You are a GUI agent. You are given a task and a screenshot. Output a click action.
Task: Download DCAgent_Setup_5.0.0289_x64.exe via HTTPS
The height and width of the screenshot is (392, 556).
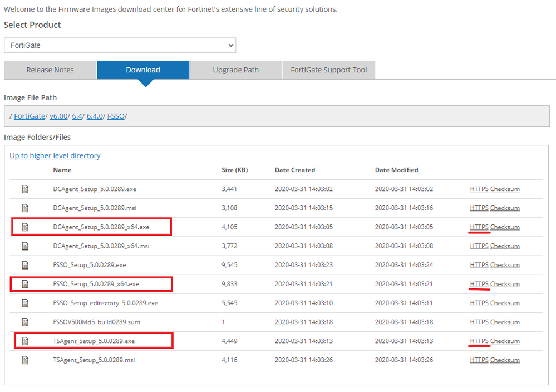pyautogui.click(x=479, y=227)
